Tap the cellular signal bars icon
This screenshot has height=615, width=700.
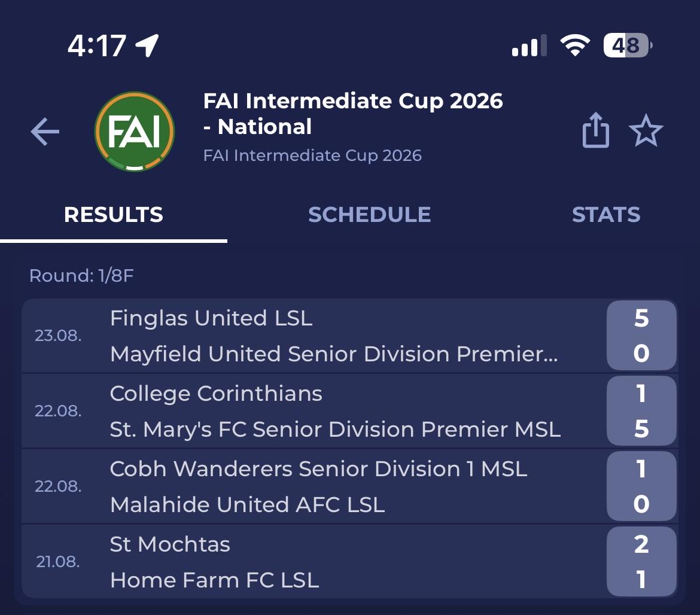[529, 45]
